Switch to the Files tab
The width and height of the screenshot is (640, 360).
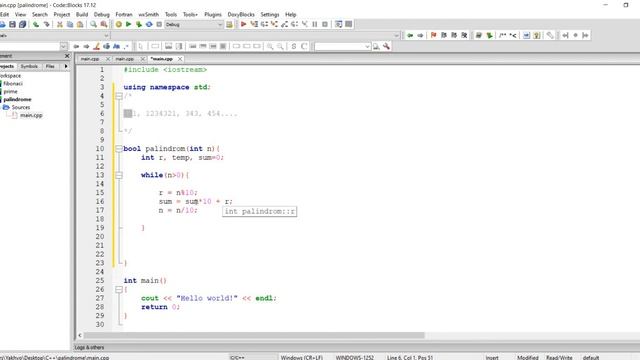pos(50,66)
